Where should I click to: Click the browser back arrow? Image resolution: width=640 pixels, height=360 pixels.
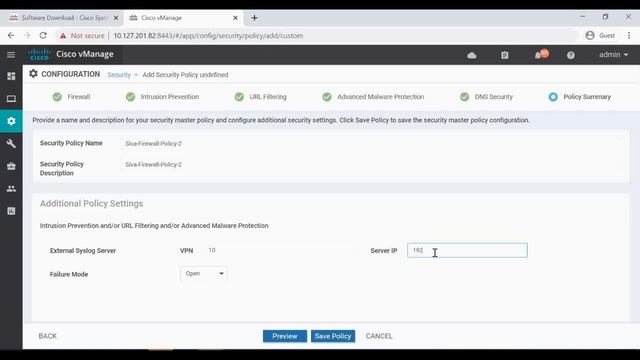pyautogui.click(x=11, y=36)
